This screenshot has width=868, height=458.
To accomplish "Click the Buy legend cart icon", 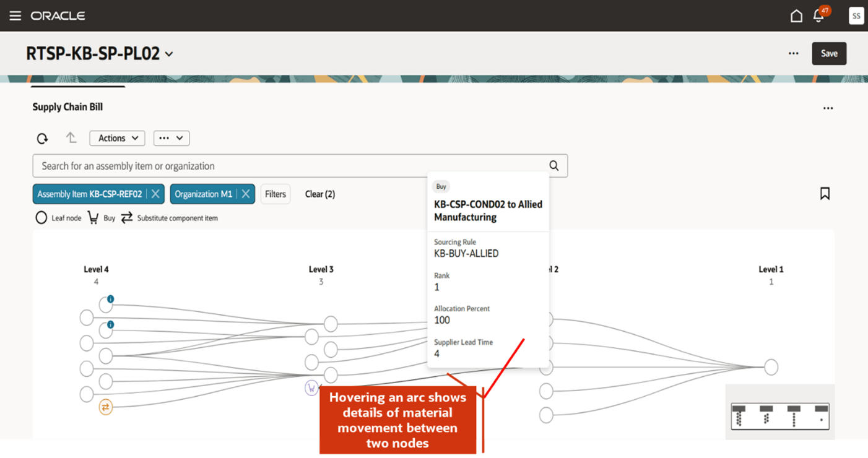I will coord(93,218).
